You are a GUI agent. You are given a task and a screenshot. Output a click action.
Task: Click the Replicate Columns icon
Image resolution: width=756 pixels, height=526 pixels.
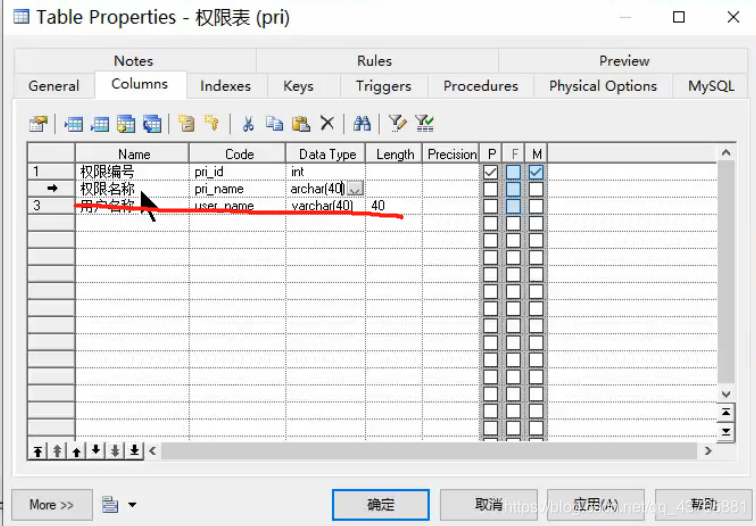coord(152,124)
